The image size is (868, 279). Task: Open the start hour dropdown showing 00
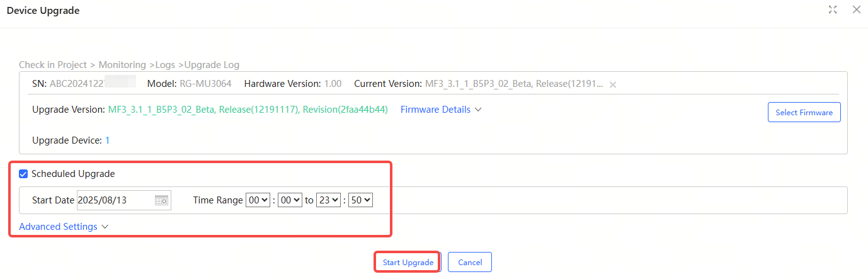coord(258,200)
